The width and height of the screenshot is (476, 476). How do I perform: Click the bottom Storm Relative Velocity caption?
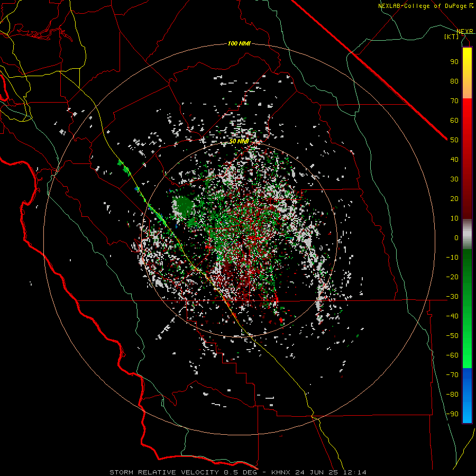tap(237, 472)
